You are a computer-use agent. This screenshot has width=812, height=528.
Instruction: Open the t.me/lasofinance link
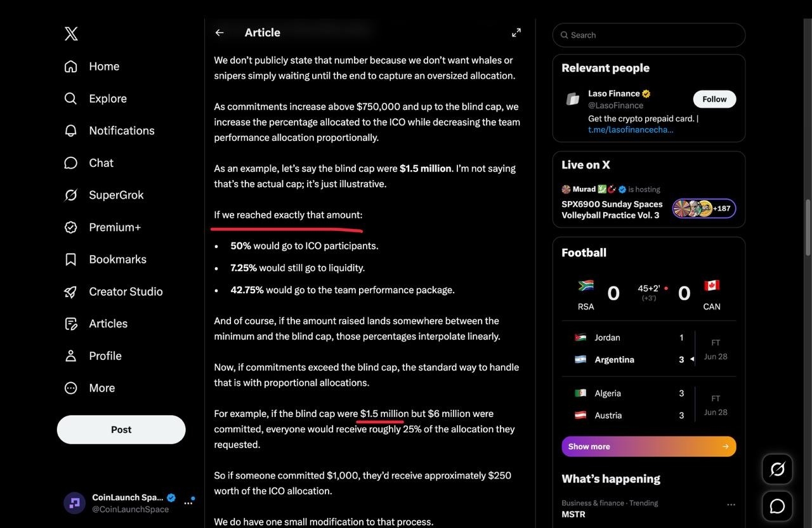(x=631, y=129)
